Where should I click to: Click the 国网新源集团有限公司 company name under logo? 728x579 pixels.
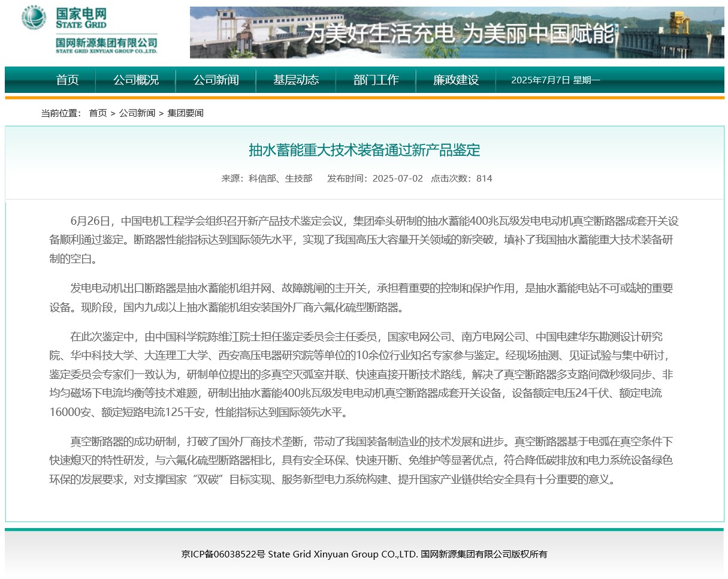coord(106,45)
